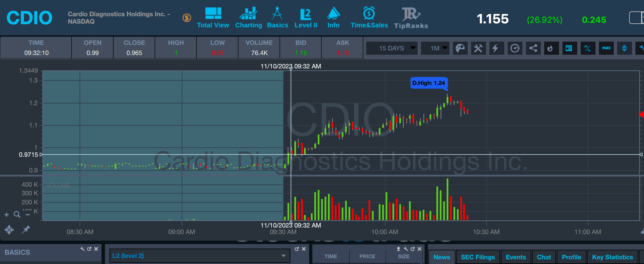Expand the L2 (level 2) dropdown
This screenshot has height=264, width=644.
200,256
